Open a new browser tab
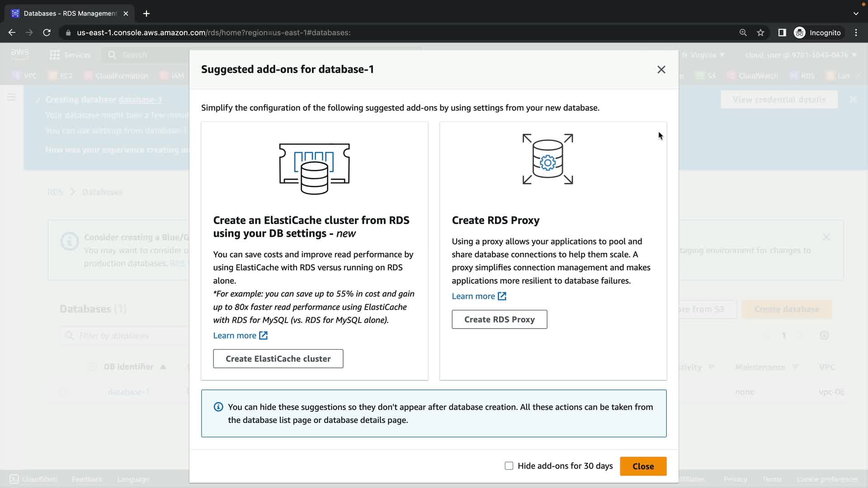Image resolution: width=868 pixels, height=488 pixels. (146, 14)
